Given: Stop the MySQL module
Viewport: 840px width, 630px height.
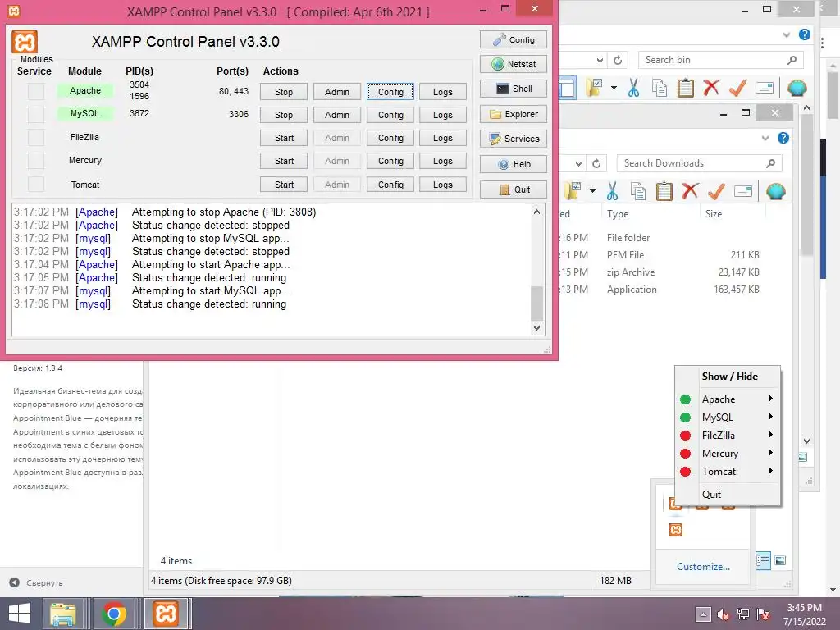Looking at the screenshot, I should tap(284, 115).
